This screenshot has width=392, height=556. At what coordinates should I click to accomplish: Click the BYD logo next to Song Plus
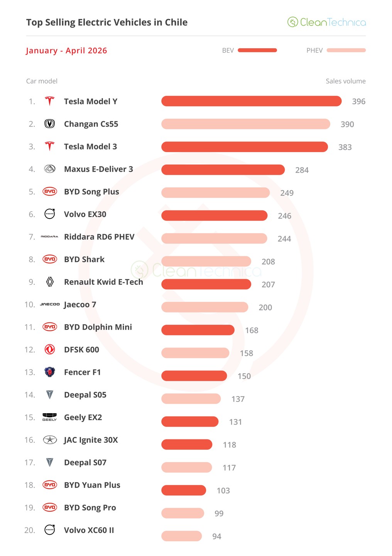coord(49,191)
